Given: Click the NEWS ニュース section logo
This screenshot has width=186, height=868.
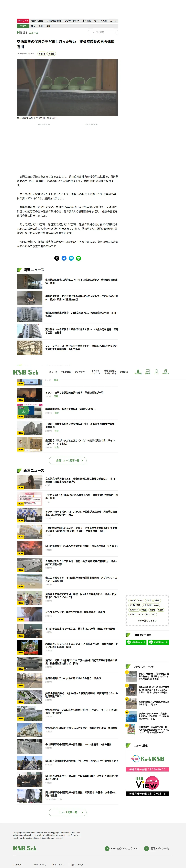Looking at the screenshot, I should click(27, 32).
